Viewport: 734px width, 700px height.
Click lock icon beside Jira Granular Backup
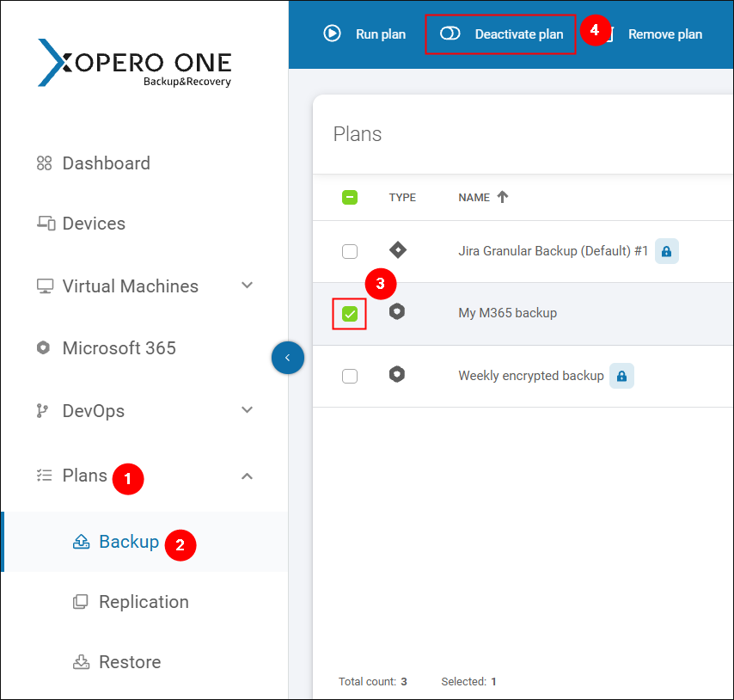pos(667,251)
